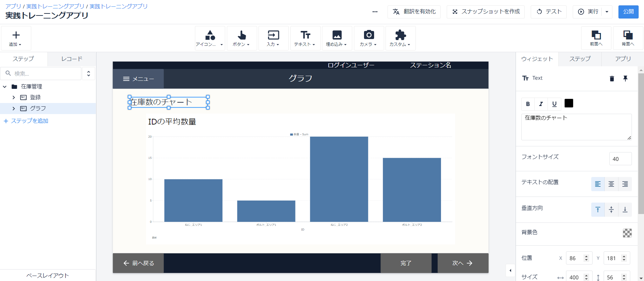Open the カメラ widget menu
Image resolution: width=644 pixels, height=281 pixels.
pyautogui.click(x=369, y=38)
